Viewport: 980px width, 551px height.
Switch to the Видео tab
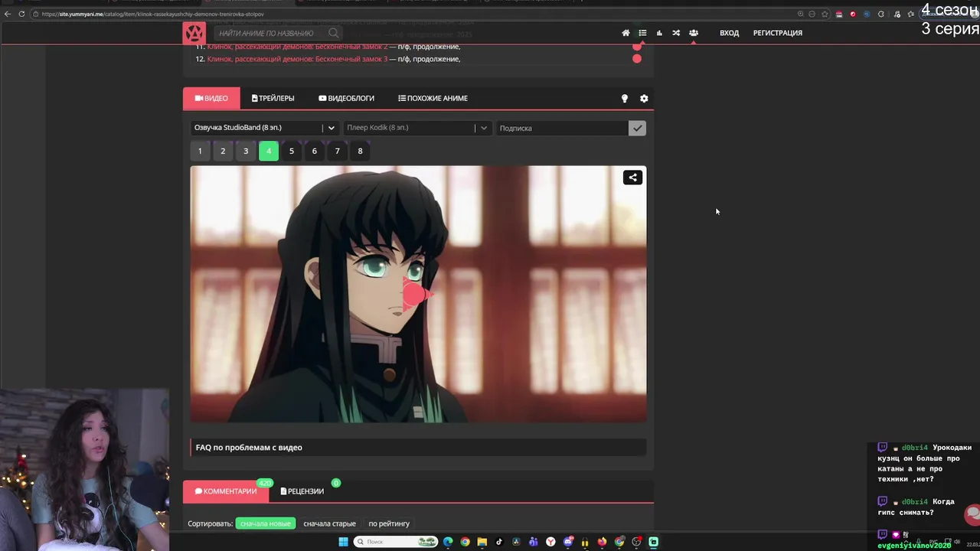[211, 98]
